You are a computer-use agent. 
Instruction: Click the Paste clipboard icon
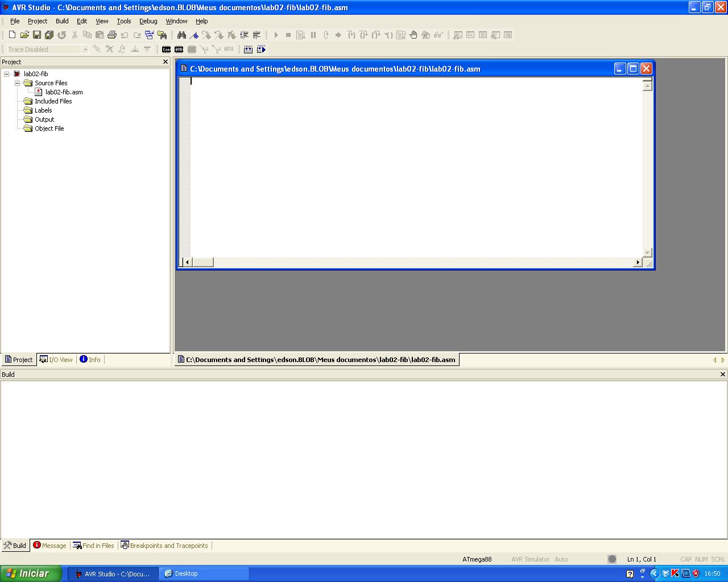click(100, 35)
